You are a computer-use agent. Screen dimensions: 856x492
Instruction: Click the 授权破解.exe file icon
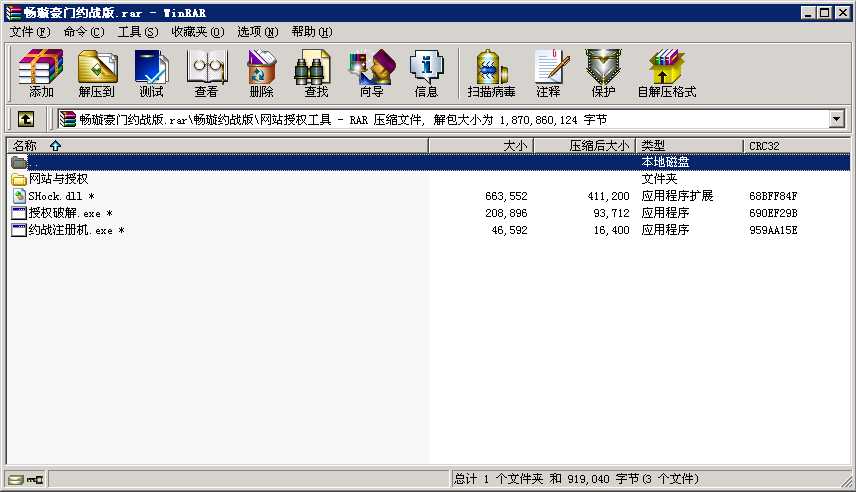(19, 213)
